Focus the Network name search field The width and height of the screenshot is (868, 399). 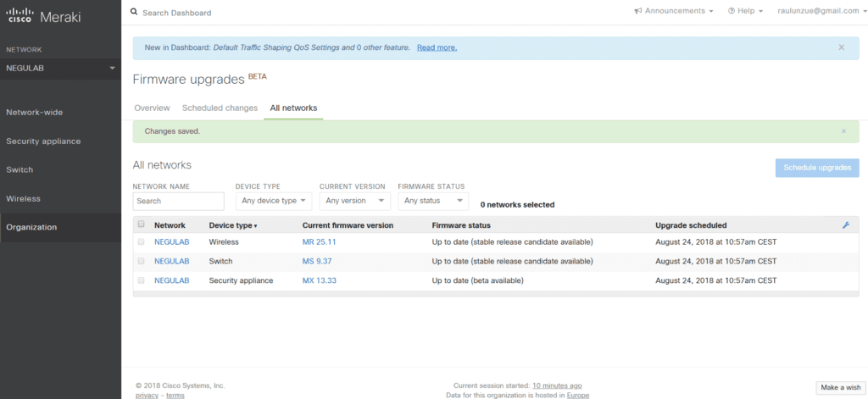178,201
